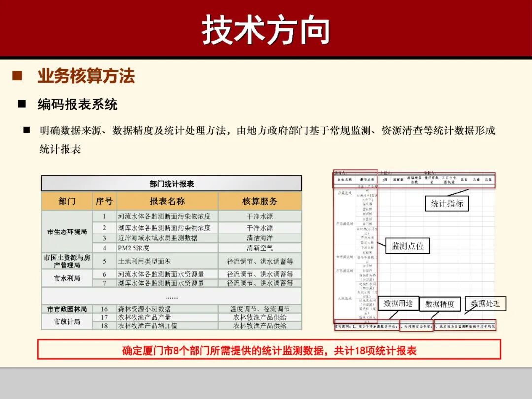Viewport: 532px width, 399px height.
Task: Click the 数据精度 label box
Action: coord(440,304)
